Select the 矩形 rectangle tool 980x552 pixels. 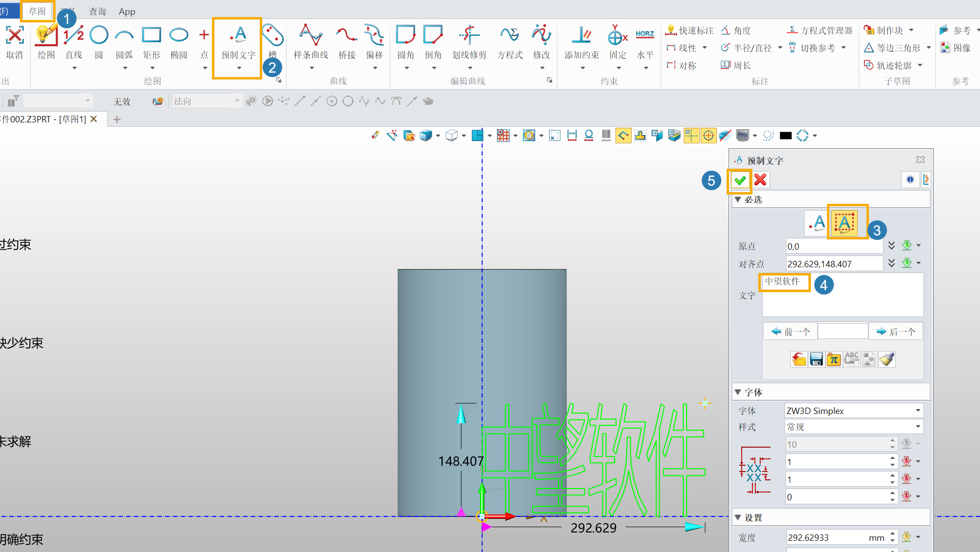tap(152, 42)
